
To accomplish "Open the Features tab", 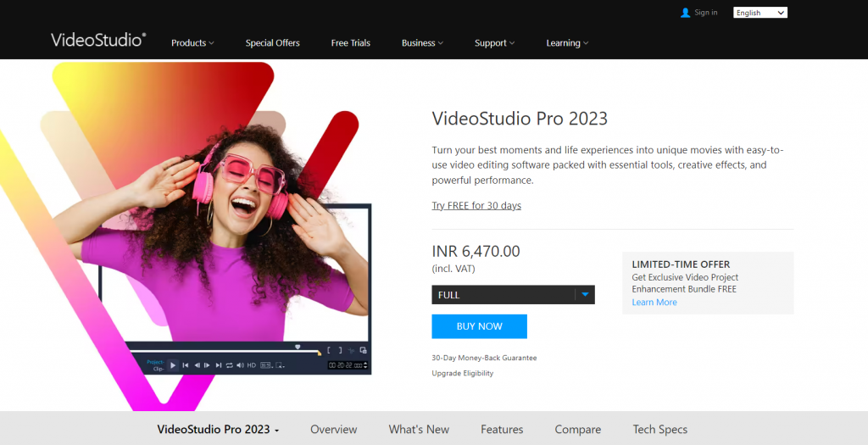I will click(502, 429).
